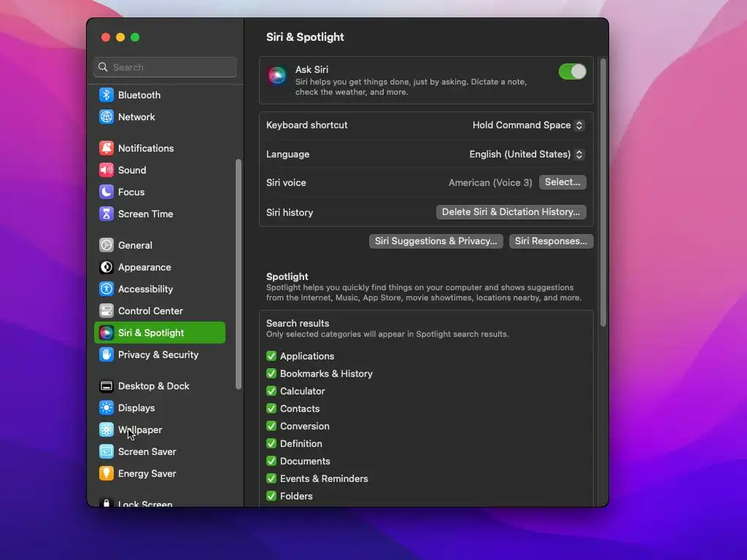Screen dimensions: 747x560
Task: Click the main pane vertical scrollbar
Action: pos(603,192)
